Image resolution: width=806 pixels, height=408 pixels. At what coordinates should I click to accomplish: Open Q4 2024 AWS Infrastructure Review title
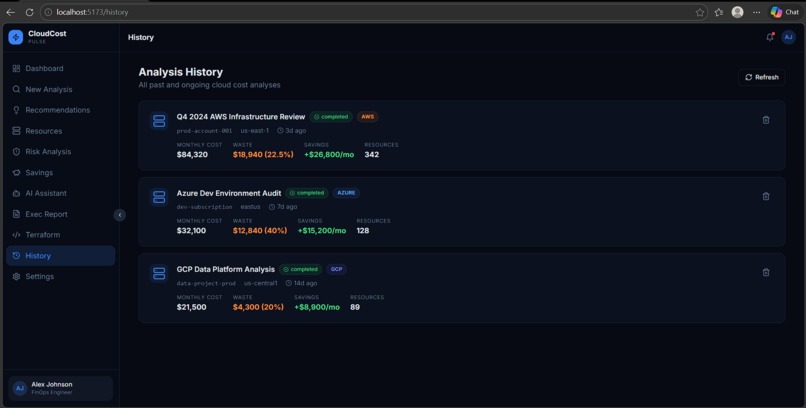click(241, 117)
